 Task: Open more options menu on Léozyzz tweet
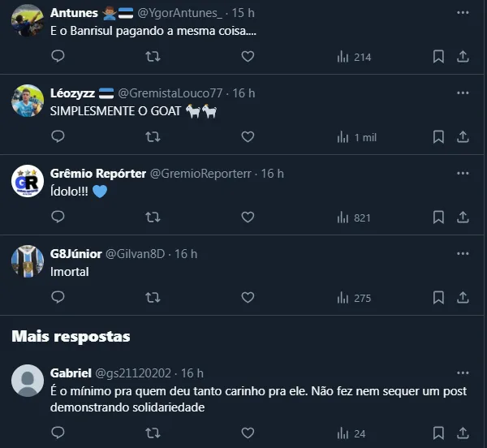tap(463, 93)
